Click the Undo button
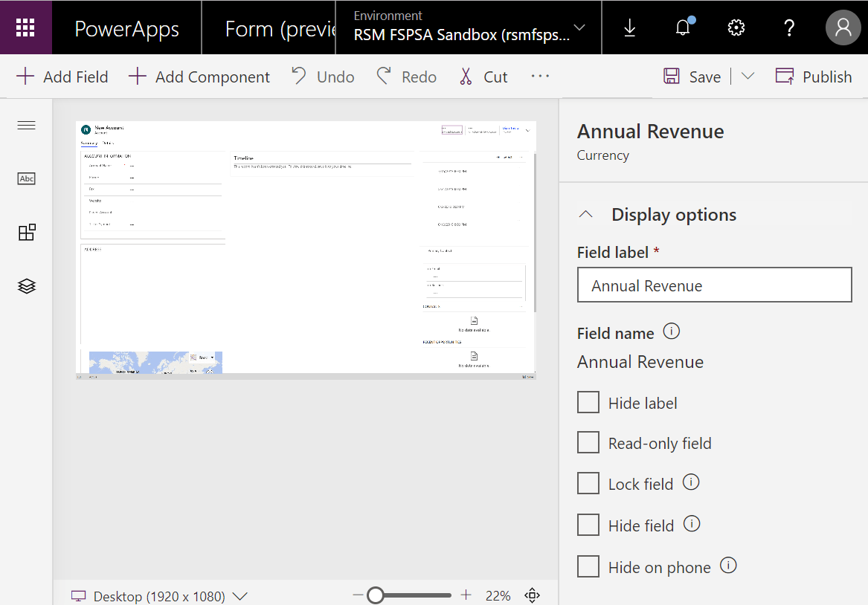 point(323,77)
